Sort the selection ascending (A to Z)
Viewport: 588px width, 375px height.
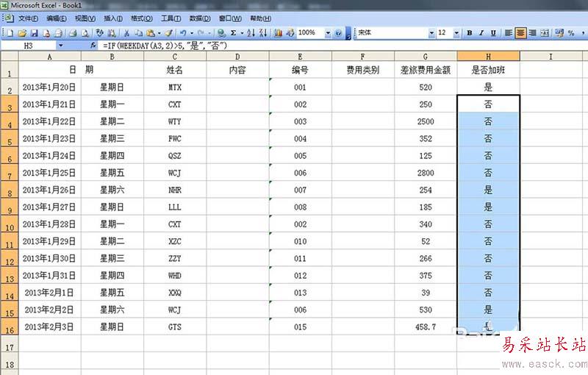point(251,33)
